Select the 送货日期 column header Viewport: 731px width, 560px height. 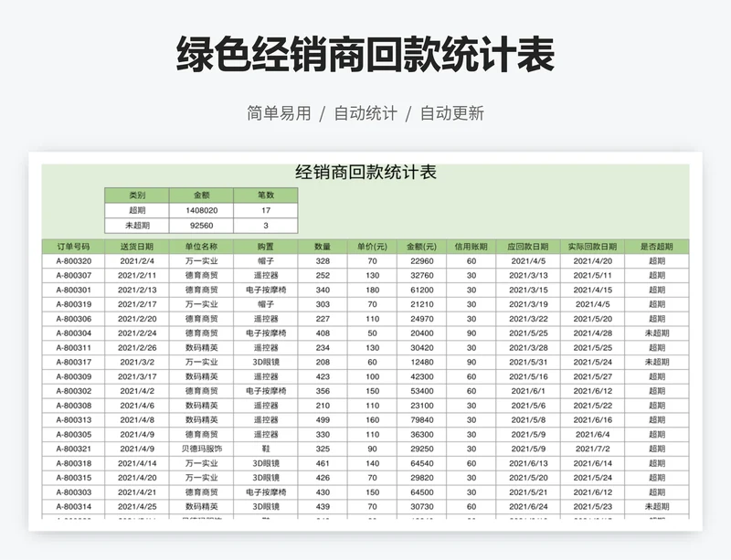(137, 247)
